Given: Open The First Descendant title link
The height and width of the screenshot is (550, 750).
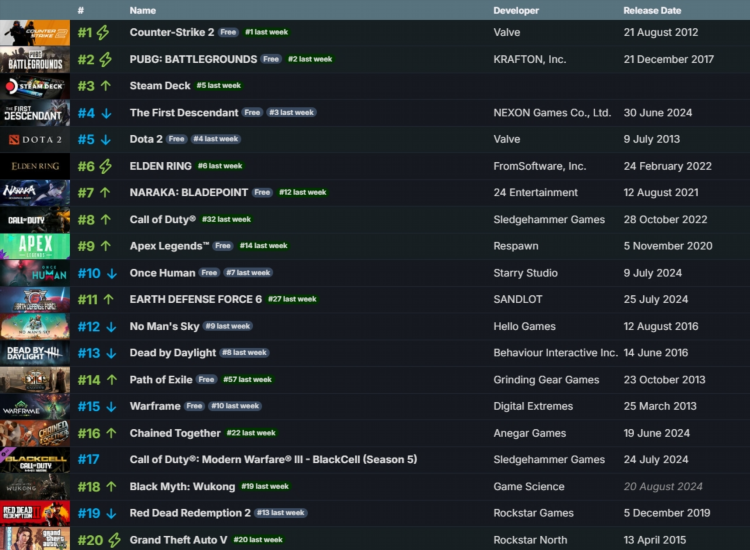Looking at the screenshot, I should click(x=184, y=113).
